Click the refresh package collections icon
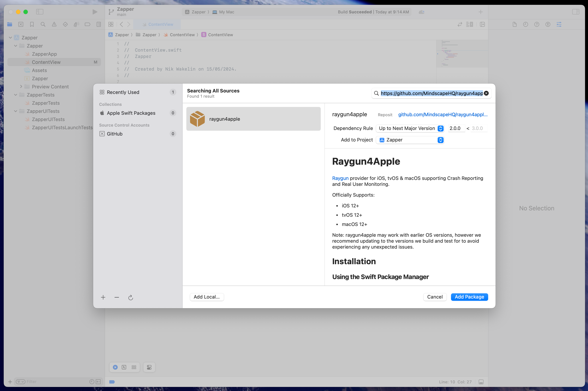588x391 pixels. click(131, 297)
